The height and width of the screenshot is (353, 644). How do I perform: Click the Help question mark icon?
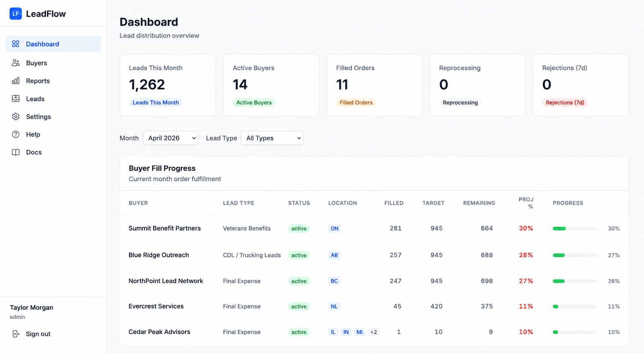[16, 134]
